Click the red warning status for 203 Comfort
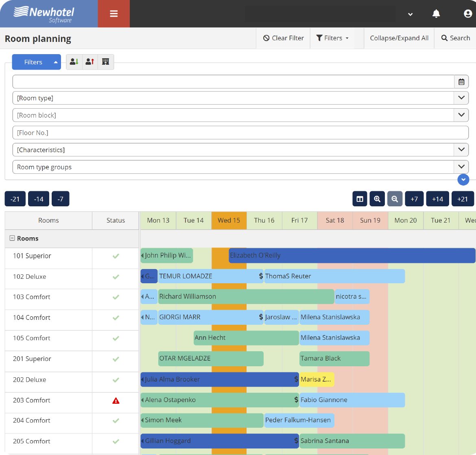The height and width of the screenshot is (455, 476). point(116,401)
